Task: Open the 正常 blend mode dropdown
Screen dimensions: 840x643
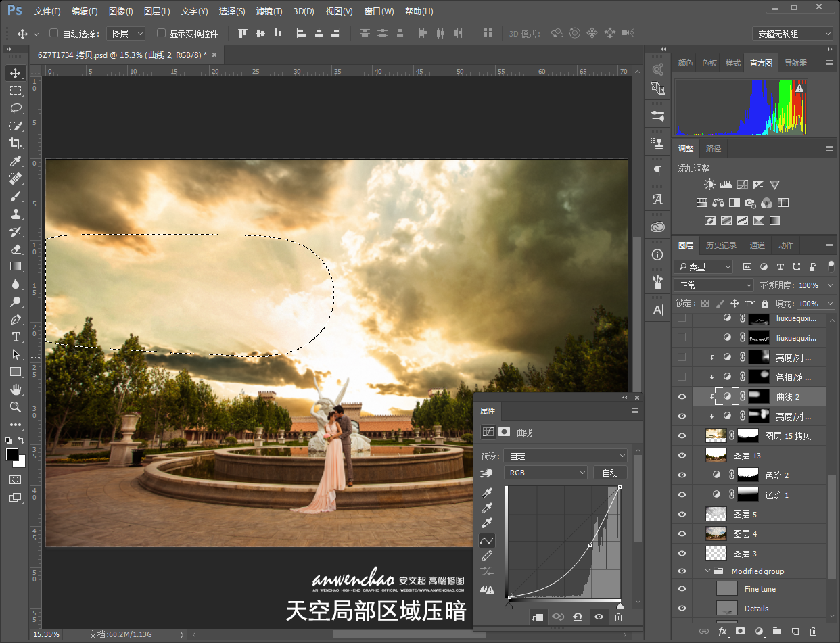Action: pos(714,285)
